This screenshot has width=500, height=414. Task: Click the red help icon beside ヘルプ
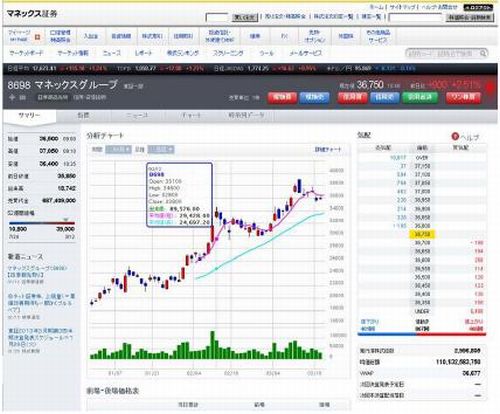[455, 136]
